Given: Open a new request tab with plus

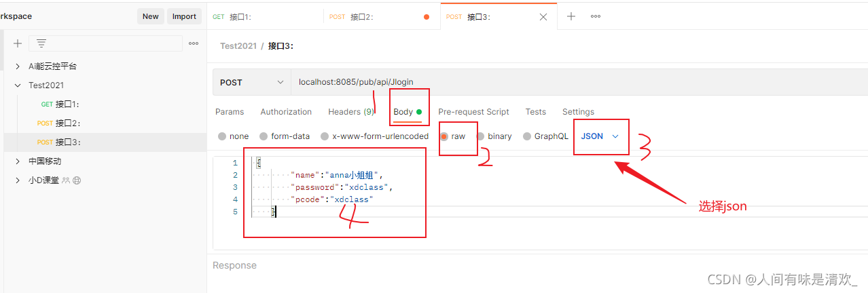Looking at the screenshot, I should [571, 17].
